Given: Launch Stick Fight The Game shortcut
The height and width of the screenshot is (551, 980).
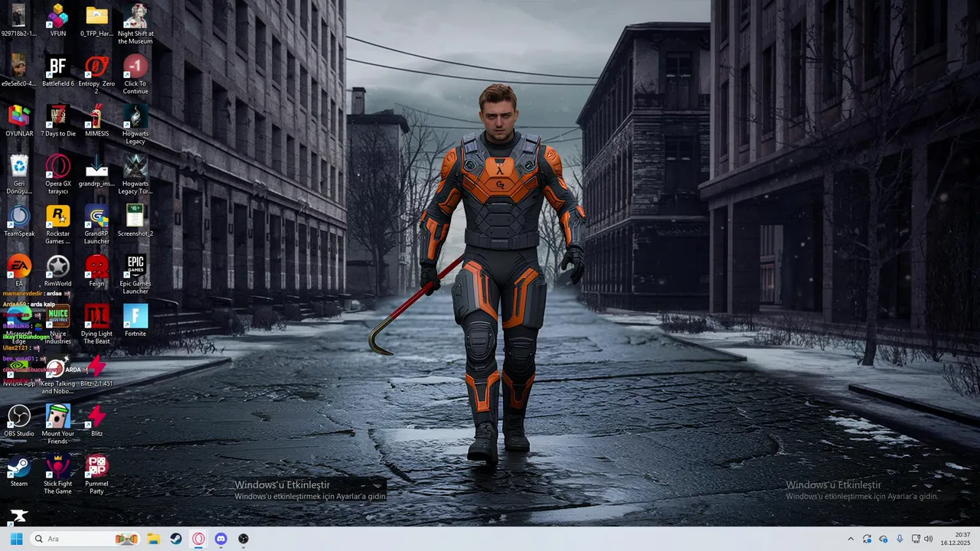Looking at the screenshot, I should tap(57, 475).
